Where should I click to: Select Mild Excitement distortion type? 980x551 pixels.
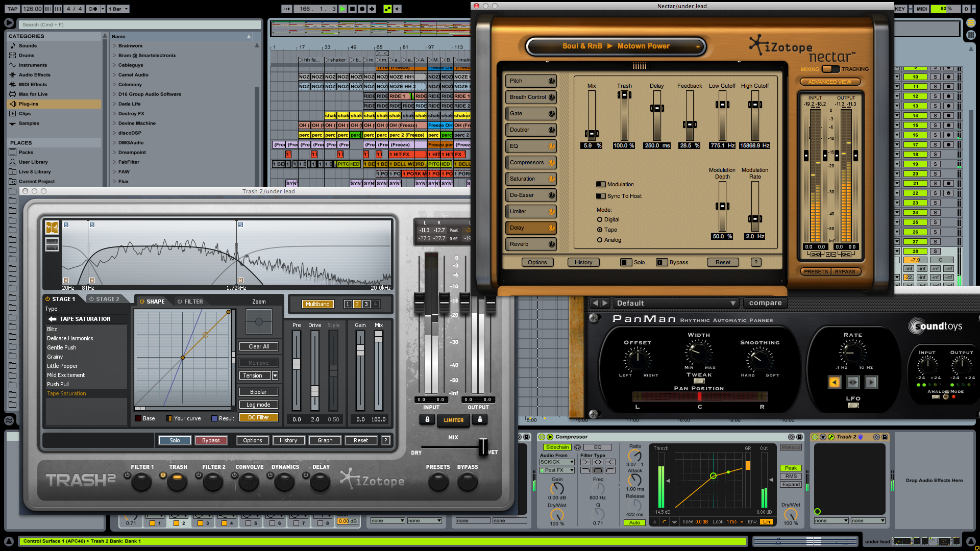[66, 375]
